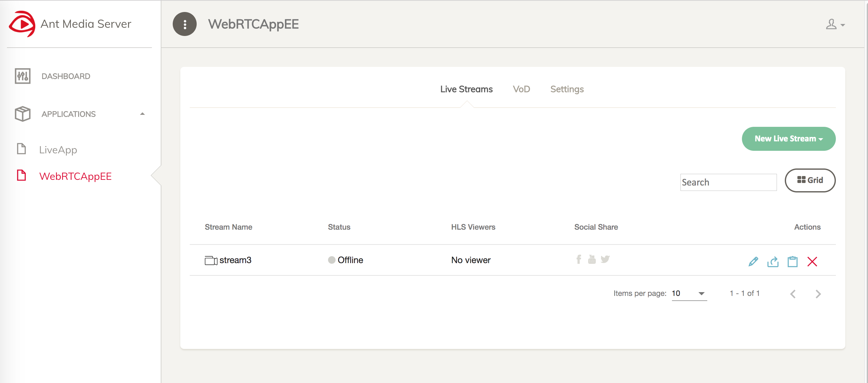Open the three-dot menu beside WebRTCAppEE
This screenshot has height=383, width=868.
pos(185,24)
